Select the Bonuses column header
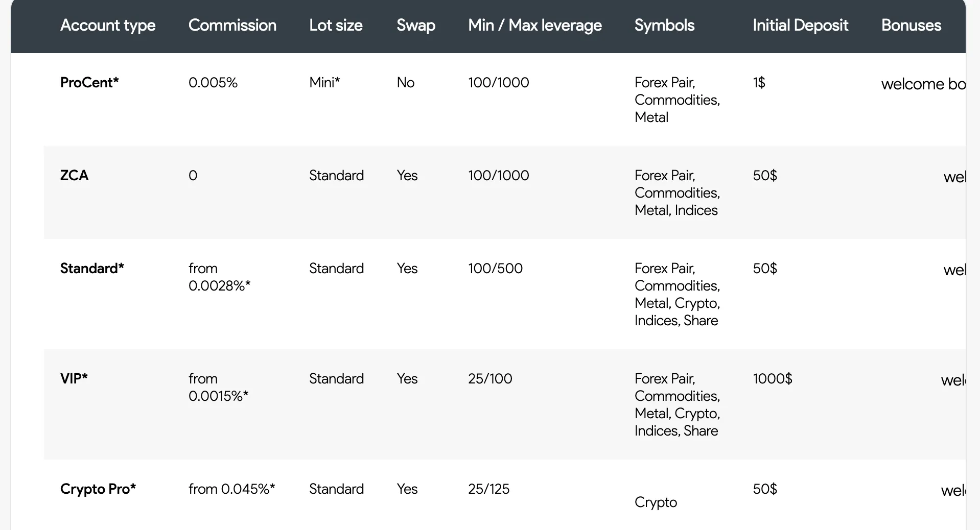 (911, 26)
